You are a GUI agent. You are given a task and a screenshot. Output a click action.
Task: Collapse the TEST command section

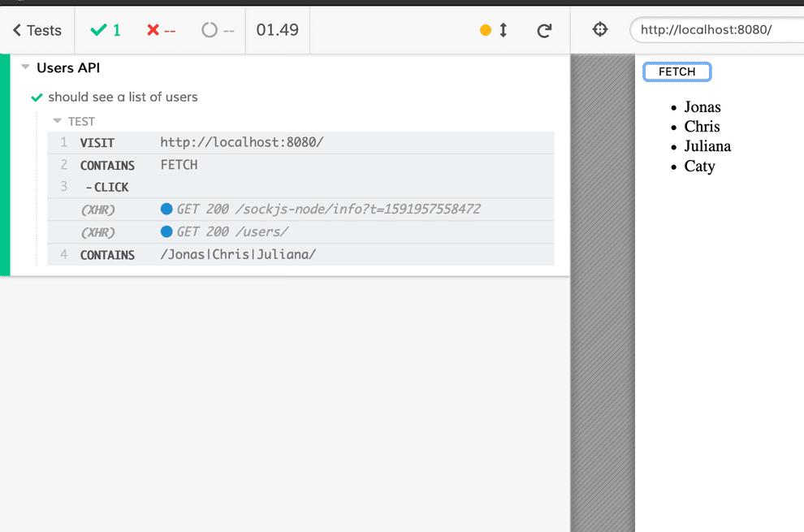(x=58, y=121)
